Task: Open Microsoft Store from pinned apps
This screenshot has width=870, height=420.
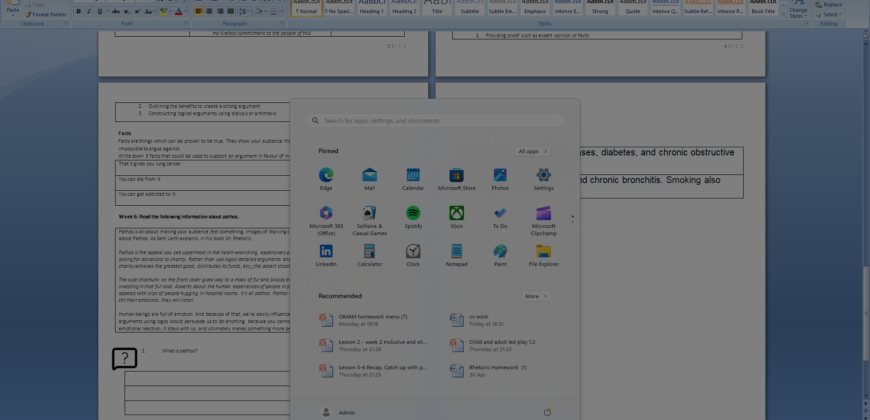Action: [x=457, y=180]
